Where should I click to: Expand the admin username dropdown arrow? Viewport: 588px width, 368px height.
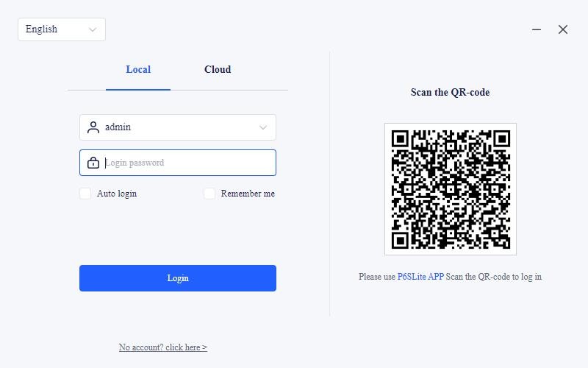pos(262,127)
